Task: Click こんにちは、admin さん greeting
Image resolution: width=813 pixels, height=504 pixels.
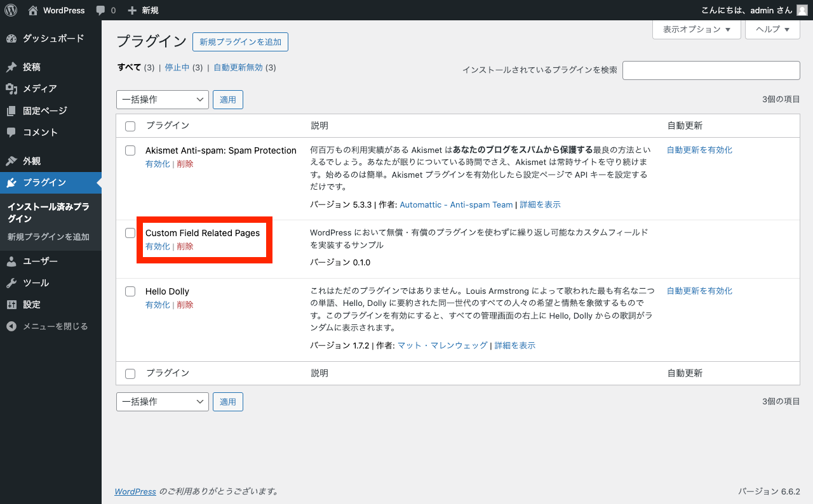Action: click(x=746, y=10)
